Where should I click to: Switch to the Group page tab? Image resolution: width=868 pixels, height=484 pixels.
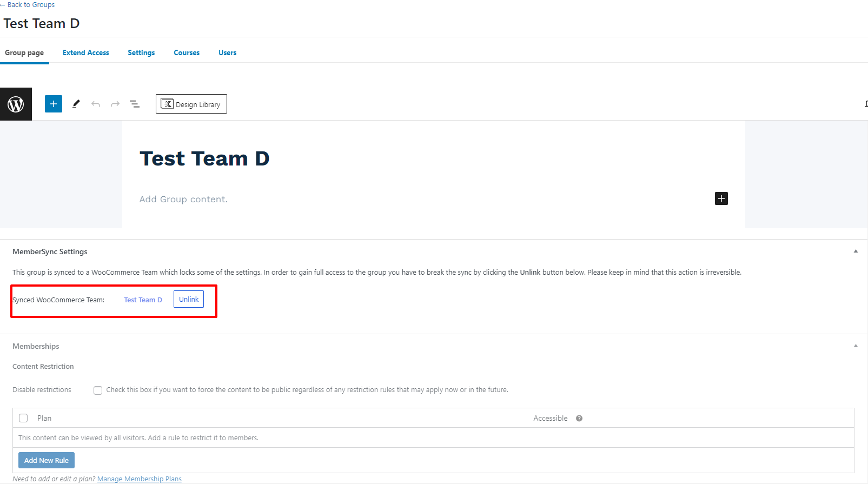[24, 52]
